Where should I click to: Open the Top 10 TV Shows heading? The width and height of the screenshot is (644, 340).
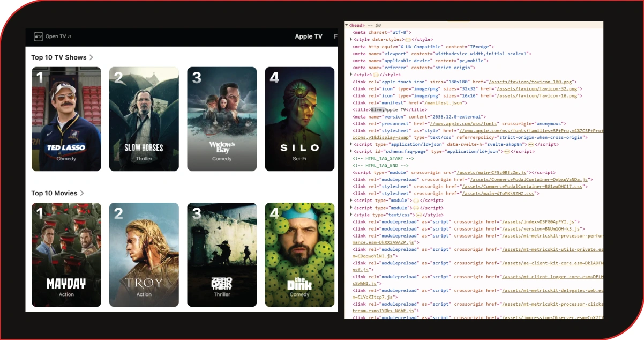(59, 57)
